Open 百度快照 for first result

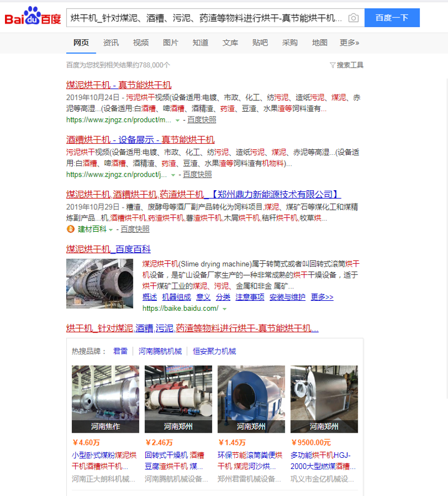tap(202, 120)
